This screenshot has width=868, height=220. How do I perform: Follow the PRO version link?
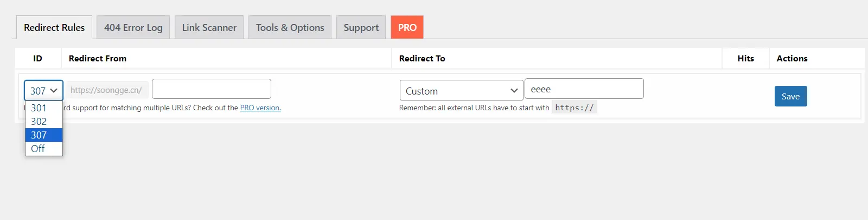(x=260, y=108)
